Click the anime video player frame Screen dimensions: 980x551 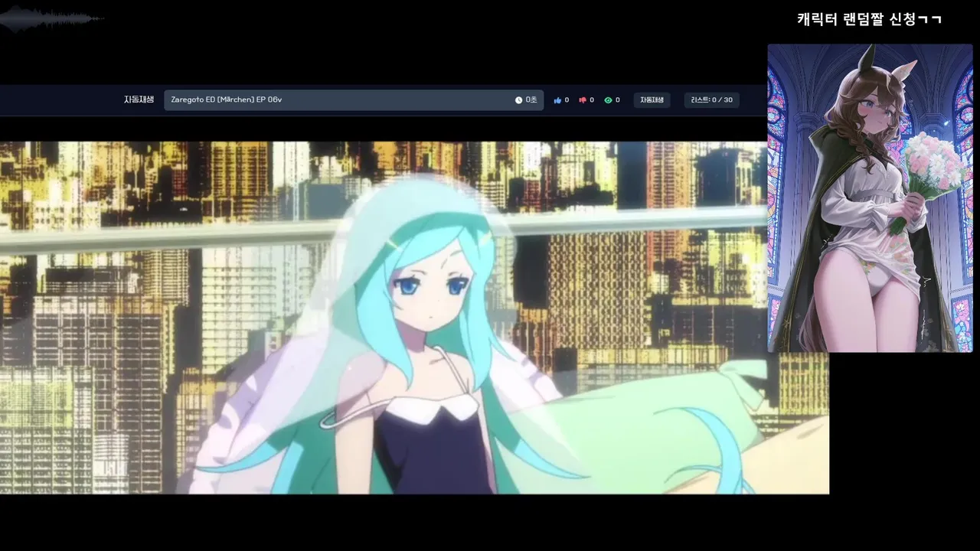[x=414, y=318]
